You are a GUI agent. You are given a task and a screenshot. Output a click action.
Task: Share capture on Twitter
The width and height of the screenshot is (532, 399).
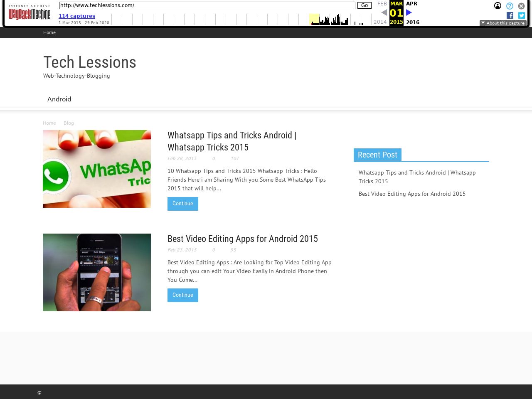[521, 15]
